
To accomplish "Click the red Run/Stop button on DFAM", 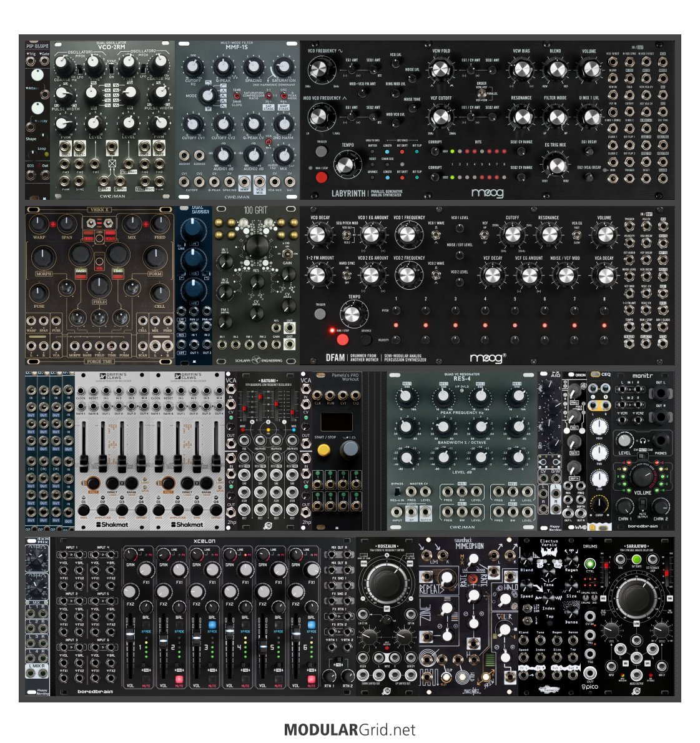I will [343, 339].
